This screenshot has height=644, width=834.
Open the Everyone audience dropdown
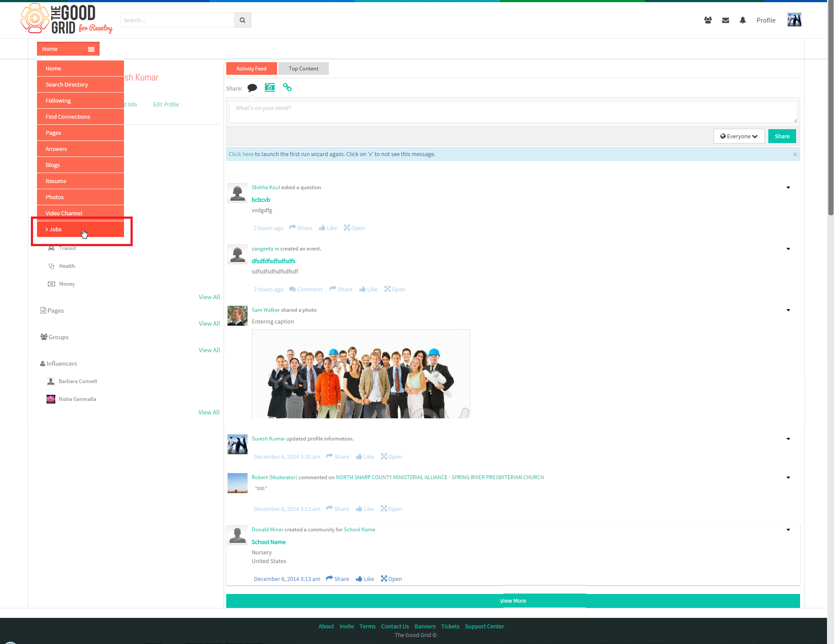[739, 136]
